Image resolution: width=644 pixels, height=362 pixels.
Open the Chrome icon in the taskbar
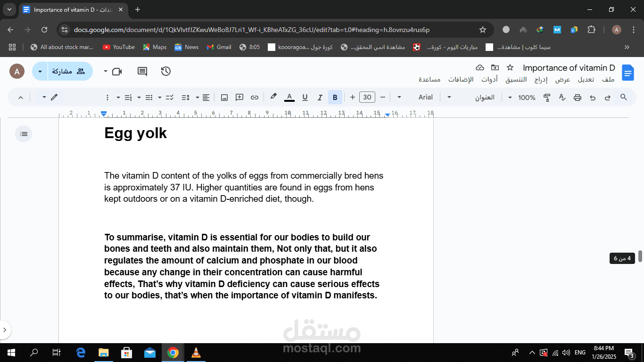click(173, 353)
